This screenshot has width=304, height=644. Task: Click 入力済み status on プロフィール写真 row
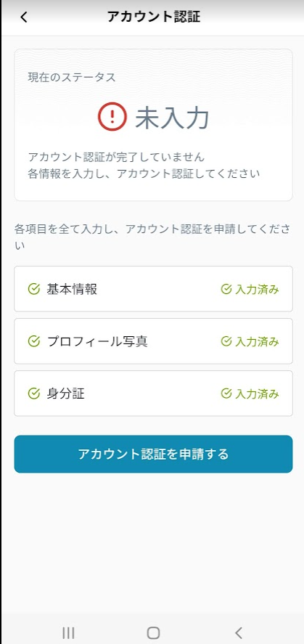tap(250, 342)
